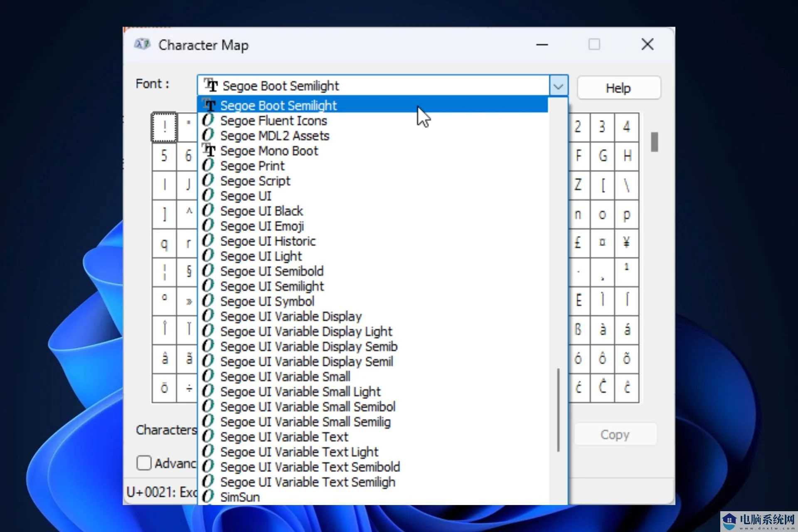798x532 pixels.
Task: Select the division sign character cell
Action: coord(188,388)
